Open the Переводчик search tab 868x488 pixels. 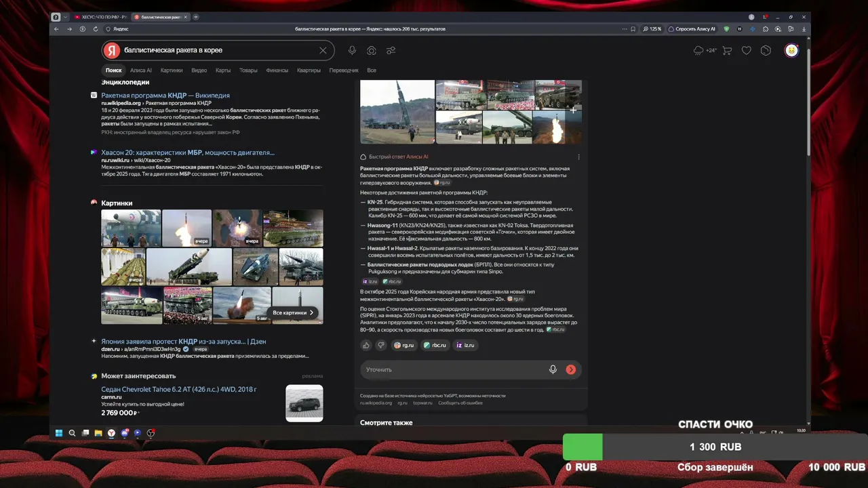pyautogui.click(x=344, y=70)
